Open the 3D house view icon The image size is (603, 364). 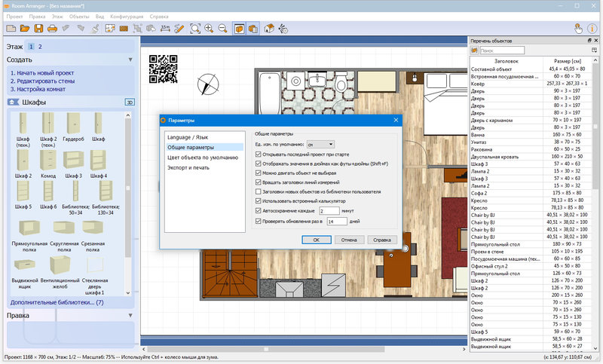[x=269, y=29]
